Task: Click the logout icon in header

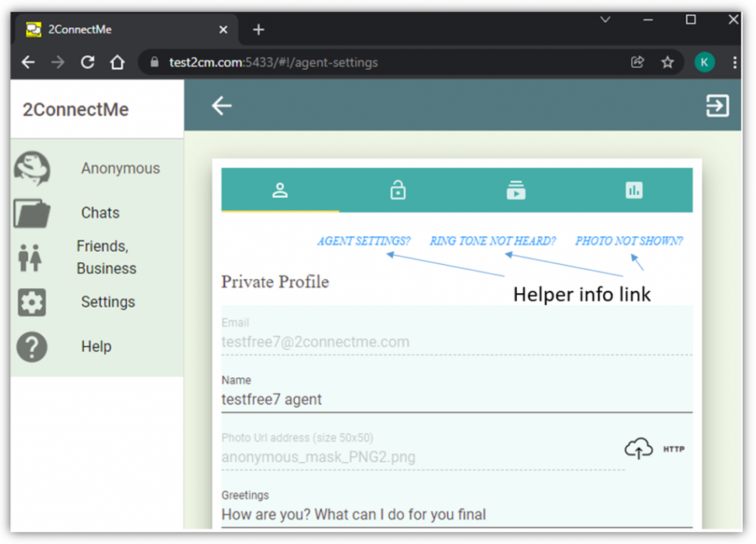Action: 717,106
